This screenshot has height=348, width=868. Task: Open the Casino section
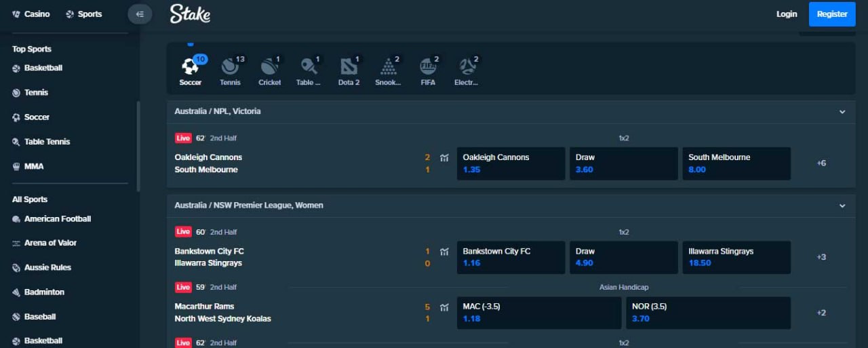click(31, 14)
